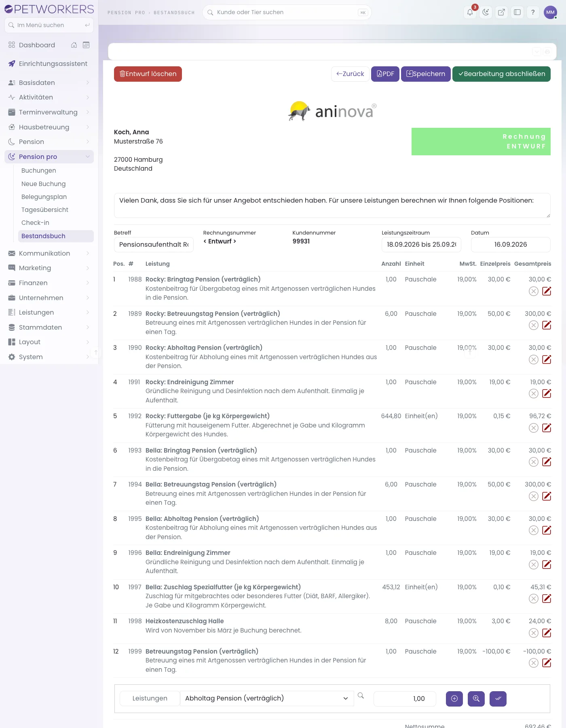Remove position 7 Bella Betreuungstag
The image size is (566, 728).
tap(534, 496)
